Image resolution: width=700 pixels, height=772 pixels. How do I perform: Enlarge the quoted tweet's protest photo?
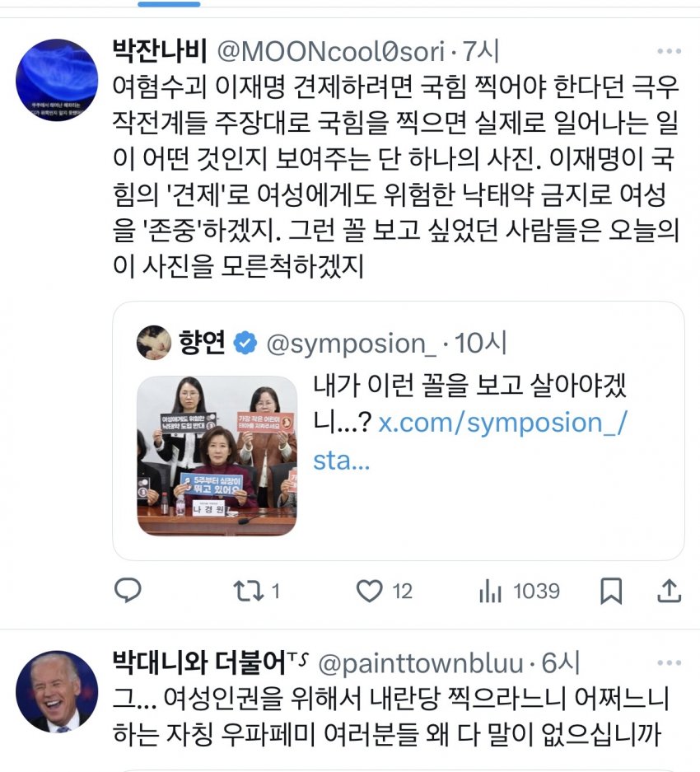[x=217, y=456]
